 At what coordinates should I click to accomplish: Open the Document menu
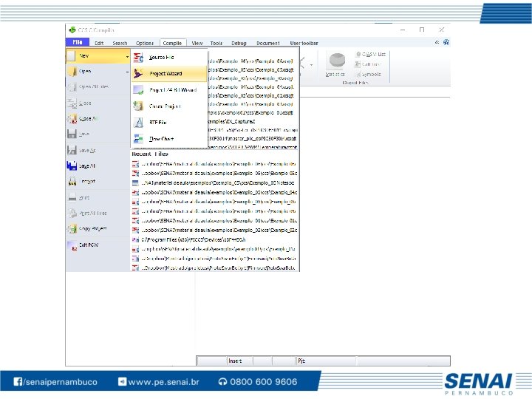pyautogui.click(x=268, y=43)
